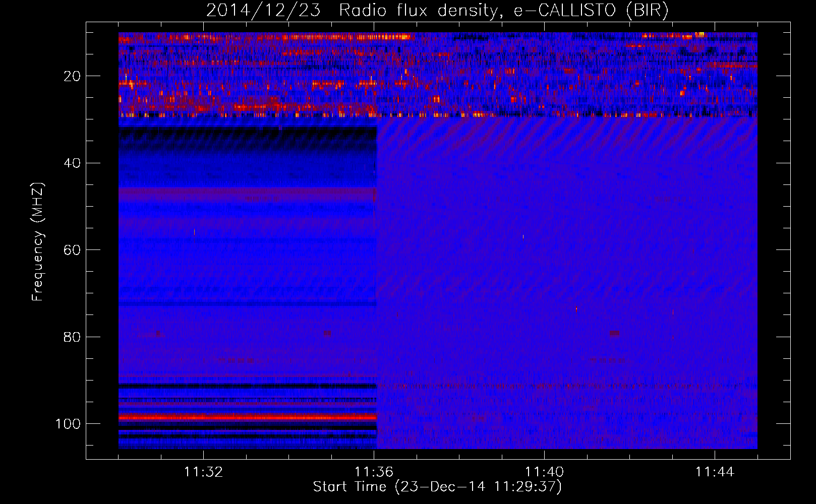Click the 'Start Time (23-Dec-14 11:29:37)' label
The height and width of the screenshot is (504, 816).
(437, 487)
